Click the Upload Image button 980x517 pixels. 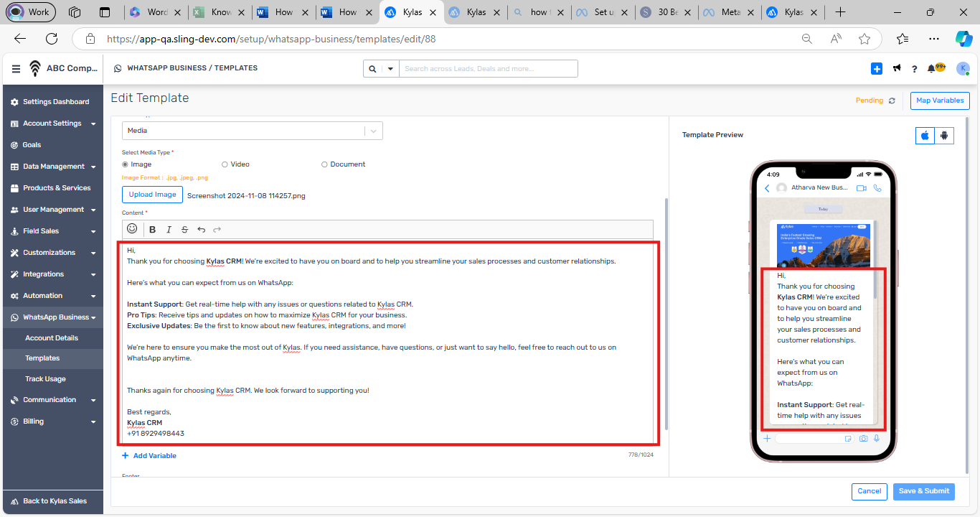pos(152,195)
